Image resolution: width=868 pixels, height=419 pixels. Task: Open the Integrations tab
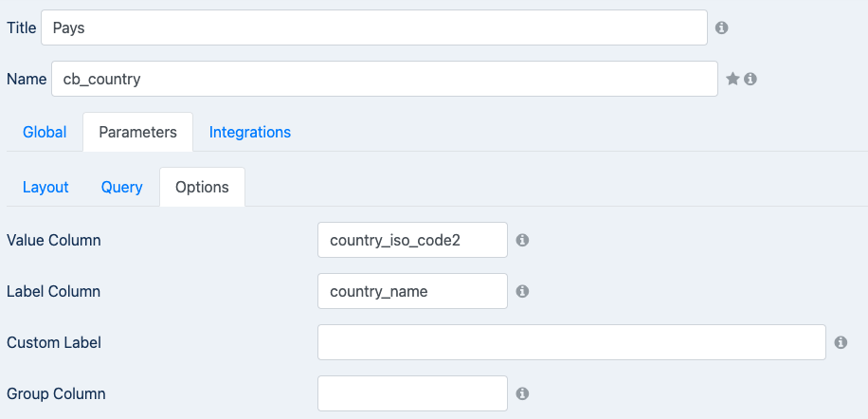(x=249, y=133)
